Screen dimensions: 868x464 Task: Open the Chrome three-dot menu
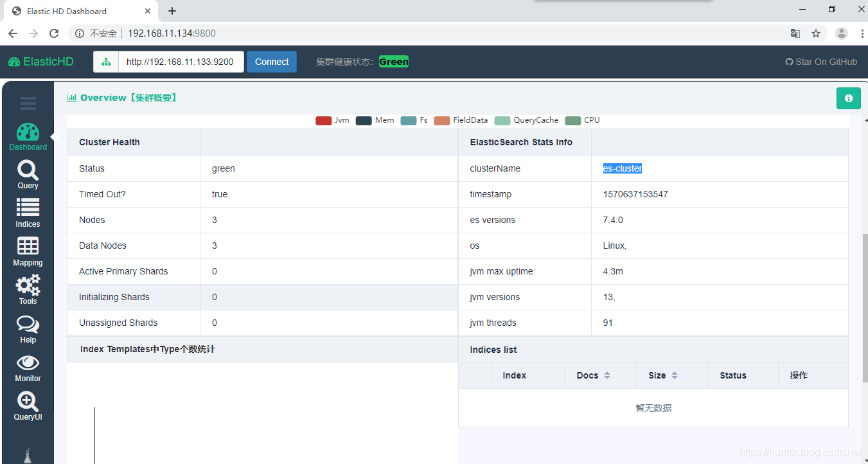[x=861, y=33]
